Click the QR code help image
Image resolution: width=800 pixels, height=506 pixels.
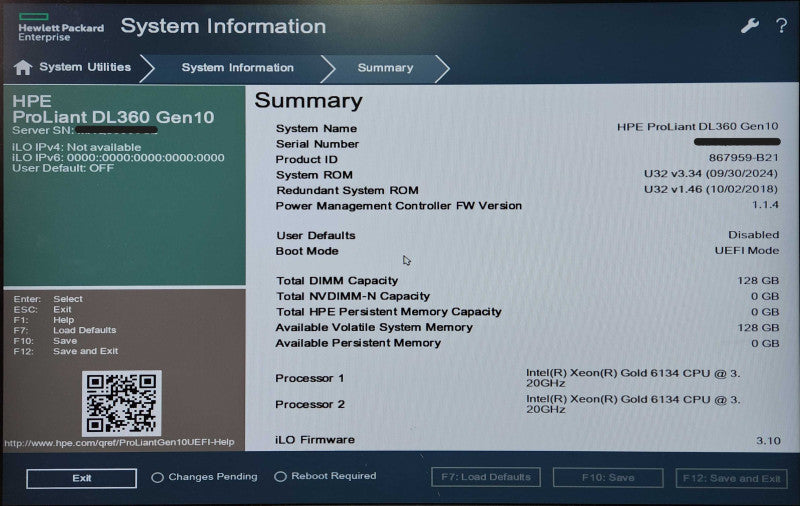121,403
